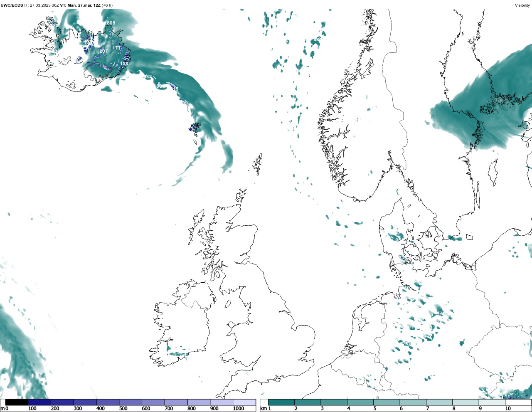
Task: Pick the 400–500 m legend swatch
Action: click(x=108, y=402)
